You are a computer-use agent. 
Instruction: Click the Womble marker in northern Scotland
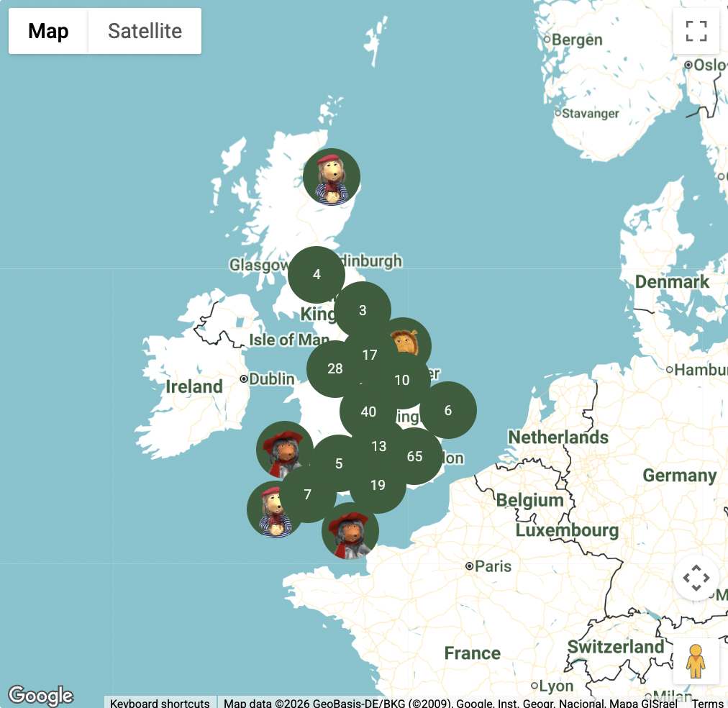(332, 177)
